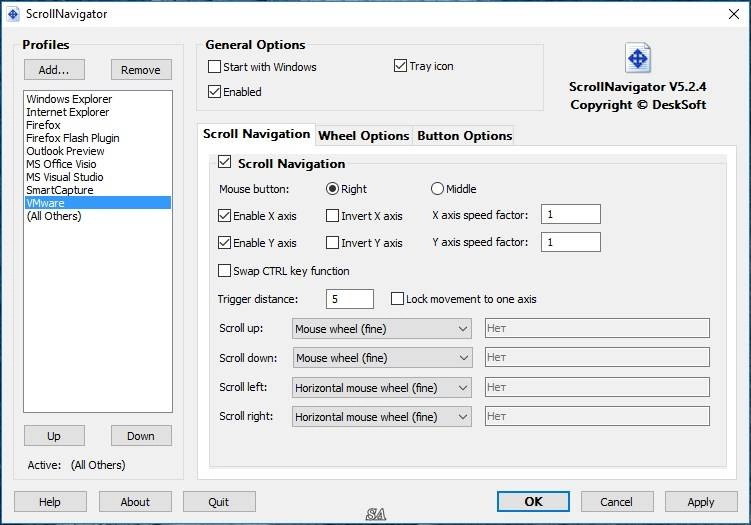Select the Firefox profile
Screen dimensions: 751x525
(98, 125)
